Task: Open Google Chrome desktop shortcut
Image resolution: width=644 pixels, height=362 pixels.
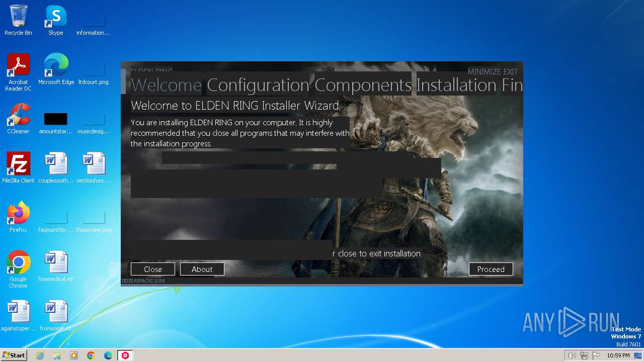Action: [18, 269]
